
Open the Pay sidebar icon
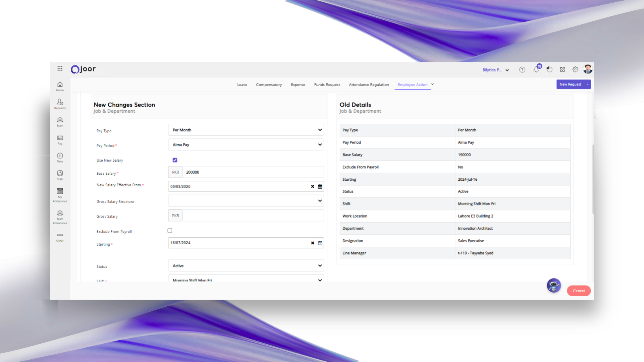click(x=60, y=139)
